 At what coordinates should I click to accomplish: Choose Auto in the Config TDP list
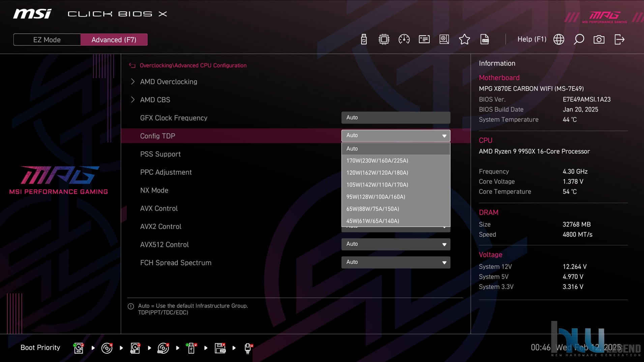pyautogui.click(x=396, y=149)
